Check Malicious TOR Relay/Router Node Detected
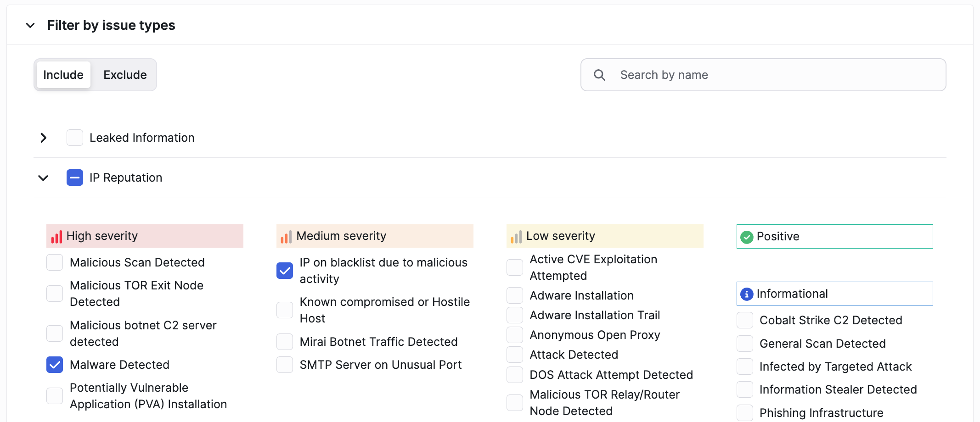The image size is (980, 422). pos(515,403)
